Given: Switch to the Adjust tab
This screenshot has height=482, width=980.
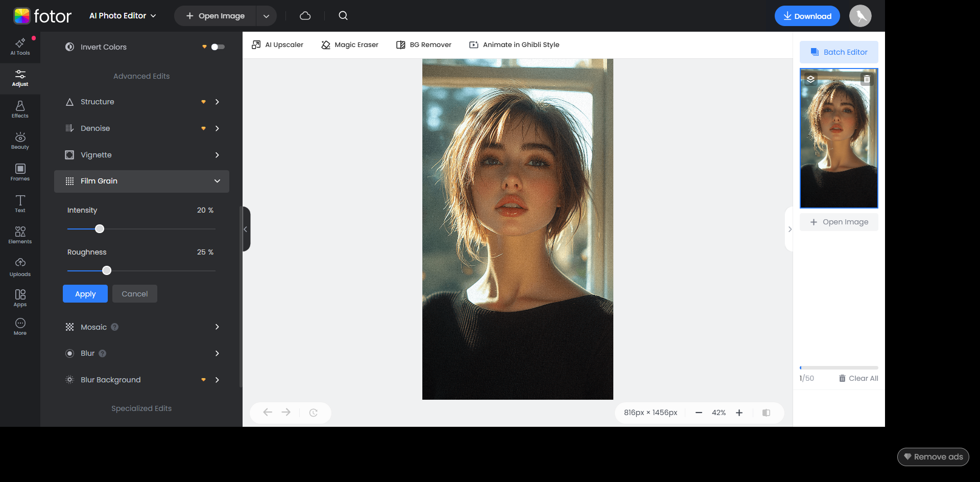Looking at the screenshot, I should point(20,78).
